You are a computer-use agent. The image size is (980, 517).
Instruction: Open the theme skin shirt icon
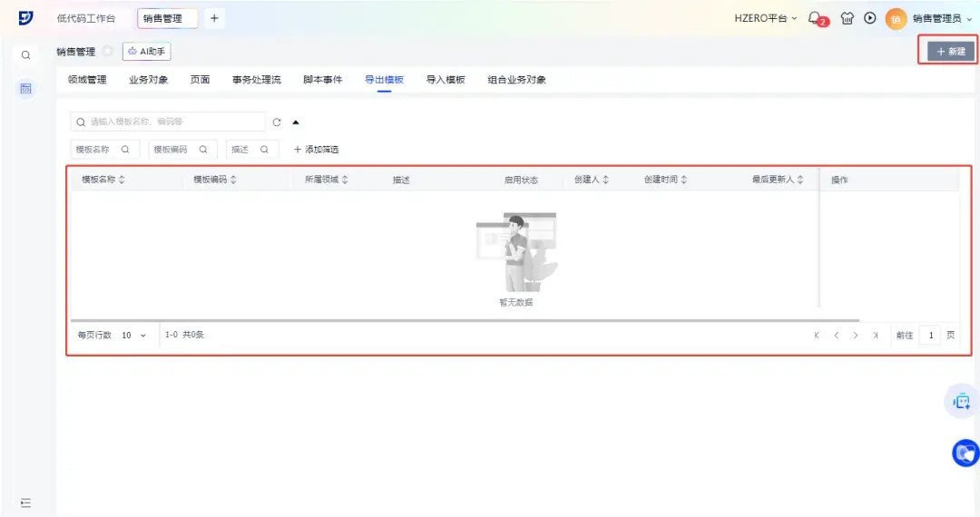pyautogui.click(x=847, y=18)
